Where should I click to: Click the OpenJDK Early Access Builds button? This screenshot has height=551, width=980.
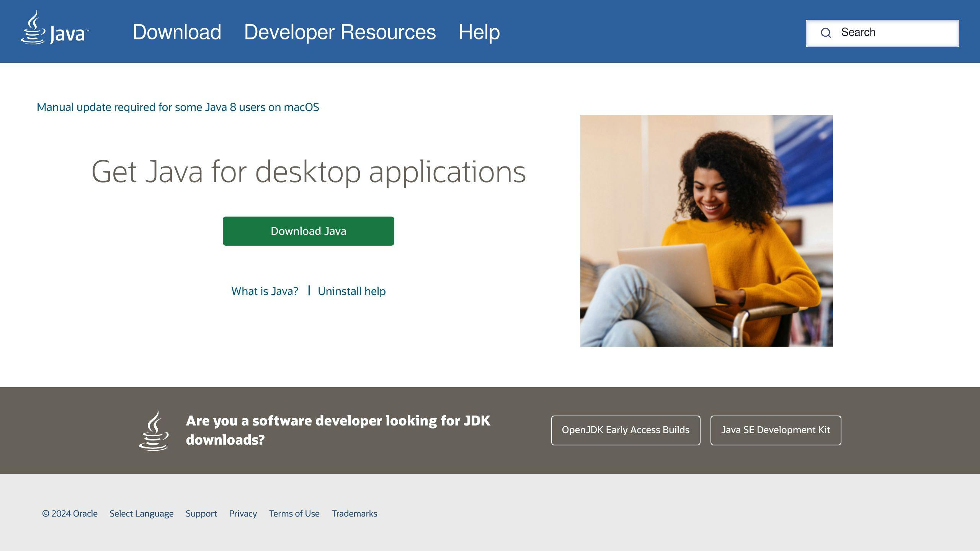626,430
